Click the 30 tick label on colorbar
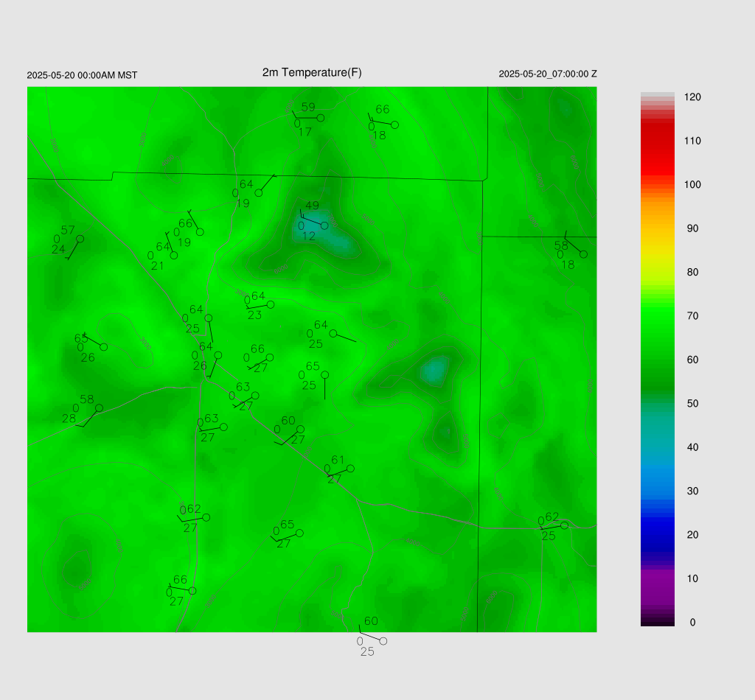 pyautogui.click(x=692, y=491)
